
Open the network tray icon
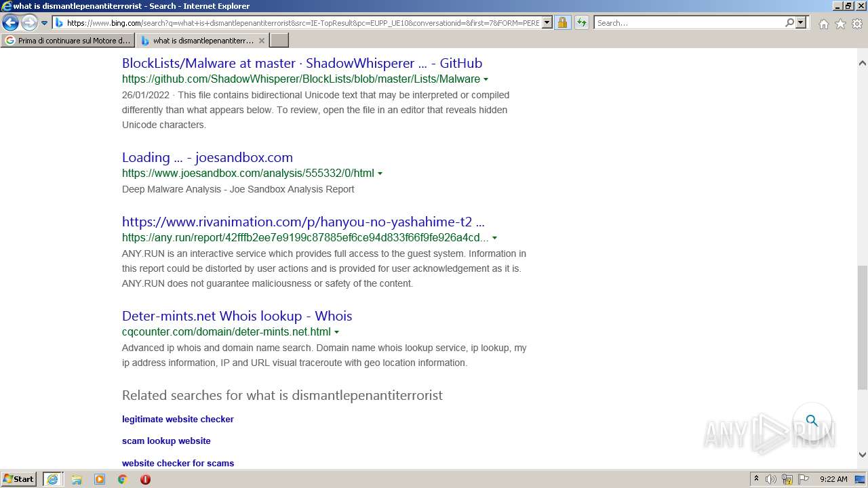point(787,479)
